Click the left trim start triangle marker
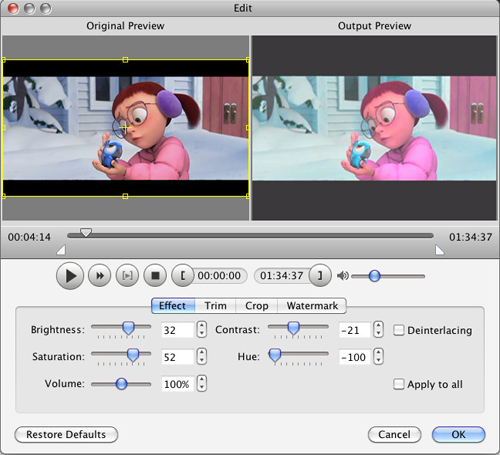The width and height of the screenshot is (500, 455). (x=62, y=250)
